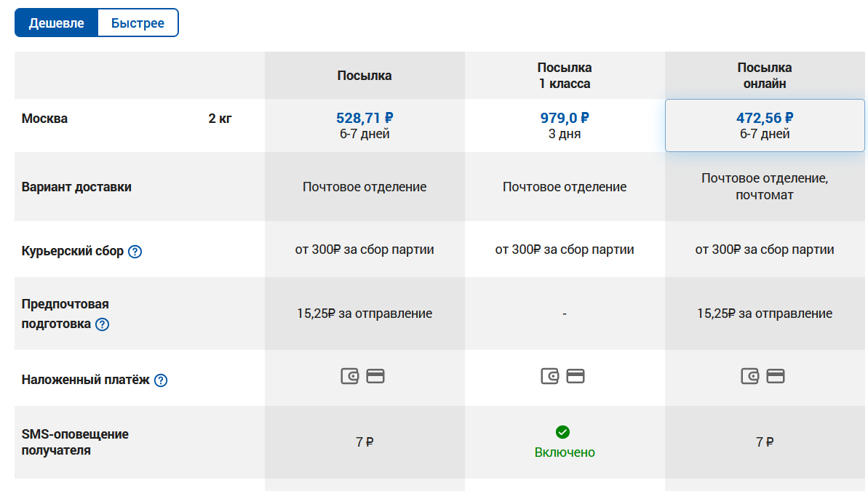The image size is (868, 491).
Task: Click green Включено checkmark icon
Action: (x=562, y=432)
